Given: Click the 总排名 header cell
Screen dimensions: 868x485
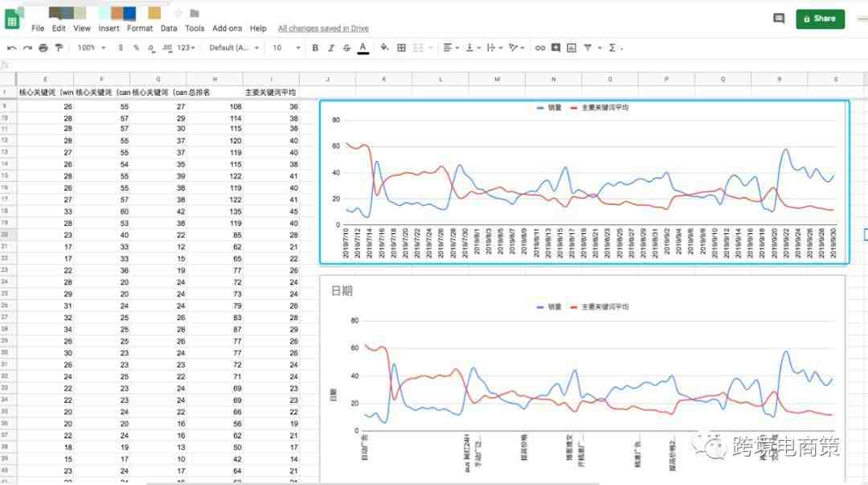Looking at the screenshot, I should 215,92.
